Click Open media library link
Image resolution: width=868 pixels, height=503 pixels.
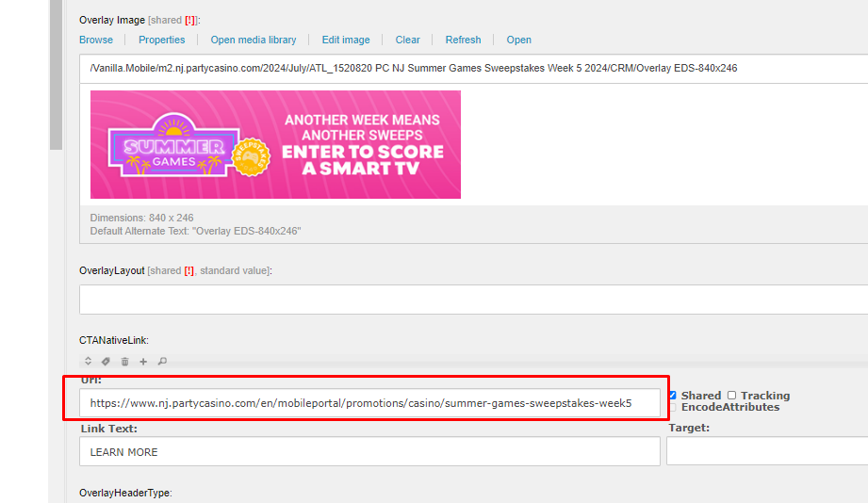pyautogui.click(x=253, y=40)
